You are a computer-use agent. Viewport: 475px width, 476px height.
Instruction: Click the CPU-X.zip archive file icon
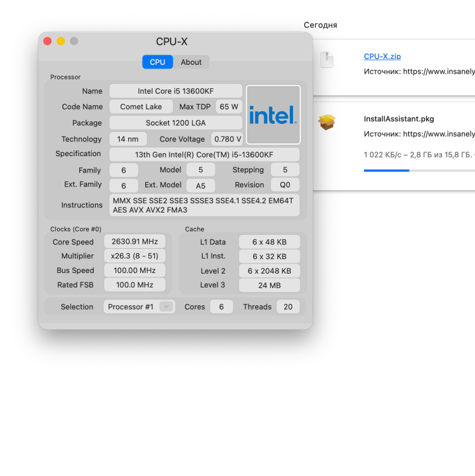pyautogui.click(x=327, y=60)
